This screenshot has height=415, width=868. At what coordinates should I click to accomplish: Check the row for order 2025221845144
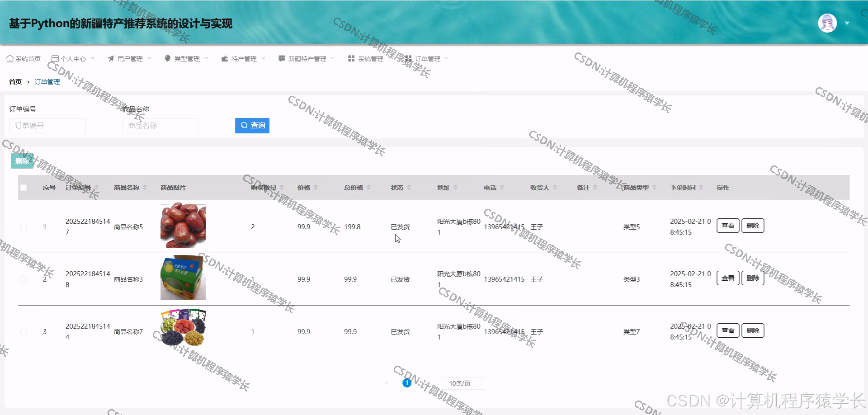tap(24, 332)
